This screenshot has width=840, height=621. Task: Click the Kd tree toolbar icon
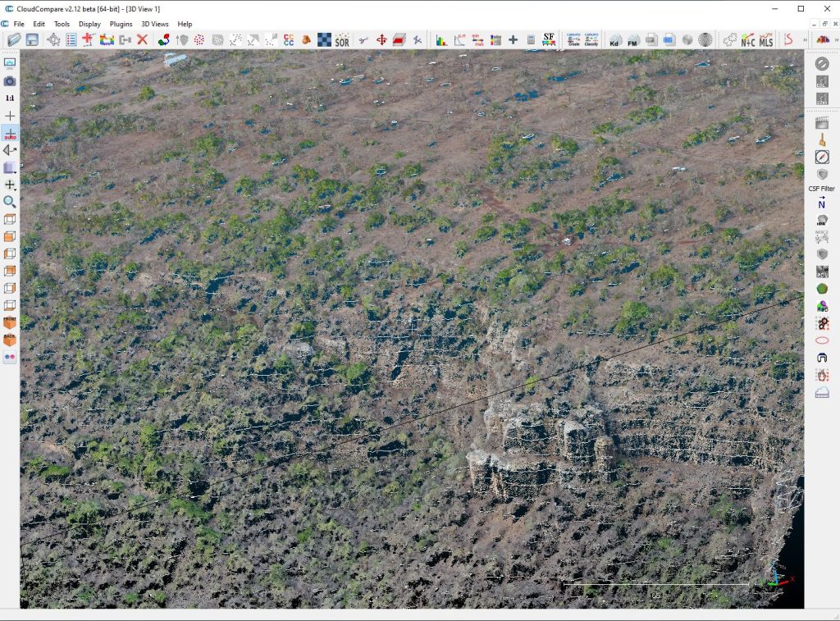(x=615, y=39)
